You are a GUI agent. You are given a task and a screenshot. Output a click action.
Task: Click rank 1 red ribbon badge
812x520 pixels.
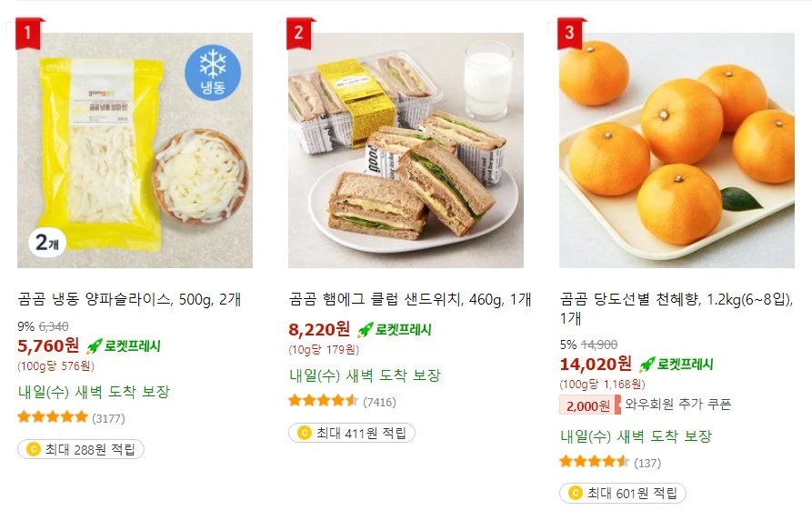tap(29, 35)
